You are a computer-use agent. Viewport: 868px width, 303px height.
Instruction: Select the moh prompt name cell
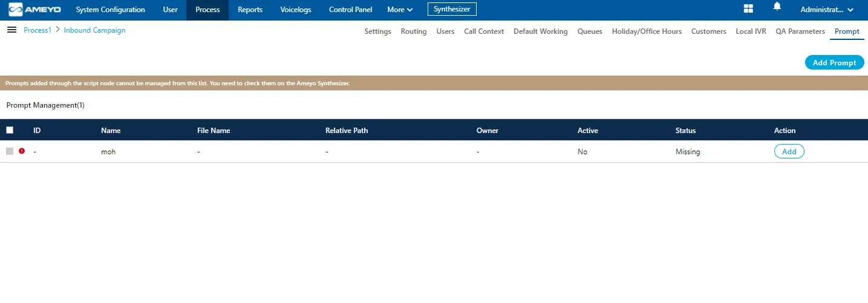coord(108,152)
